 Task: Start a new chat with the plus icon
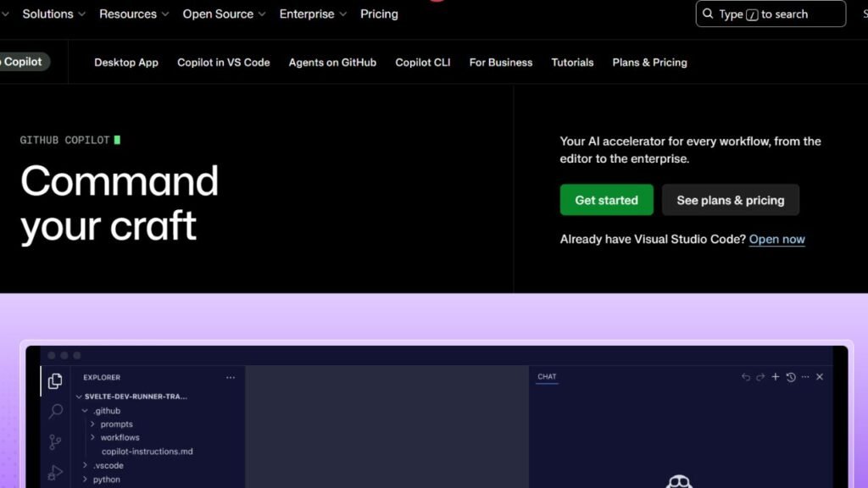coord(776,377)
